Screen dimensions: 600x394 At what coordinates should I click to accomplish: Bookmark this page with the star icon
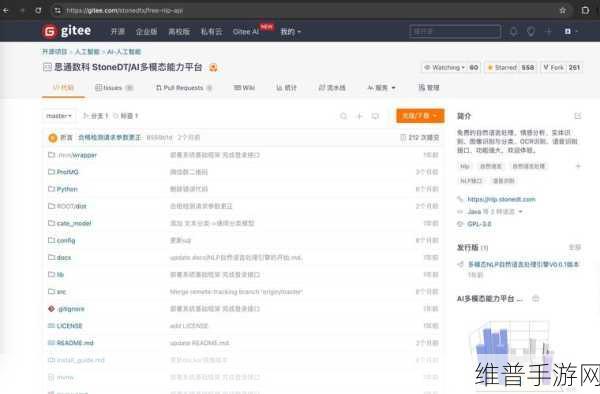pyautogui.click(x=562, y=11)
